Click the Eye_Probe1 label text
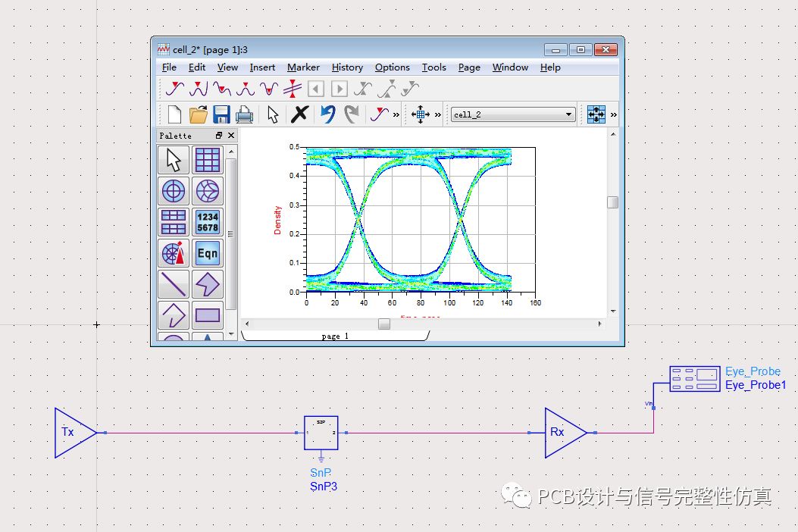The height and width of the screenshot is (532, 798). (756, 385)
